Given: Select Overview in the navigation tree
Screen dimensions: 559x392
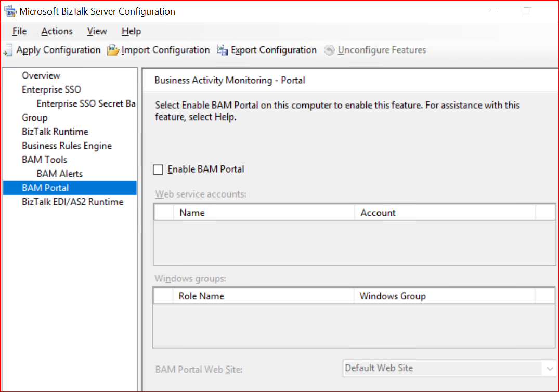Looking at the screenshot, I should point(41,76).
